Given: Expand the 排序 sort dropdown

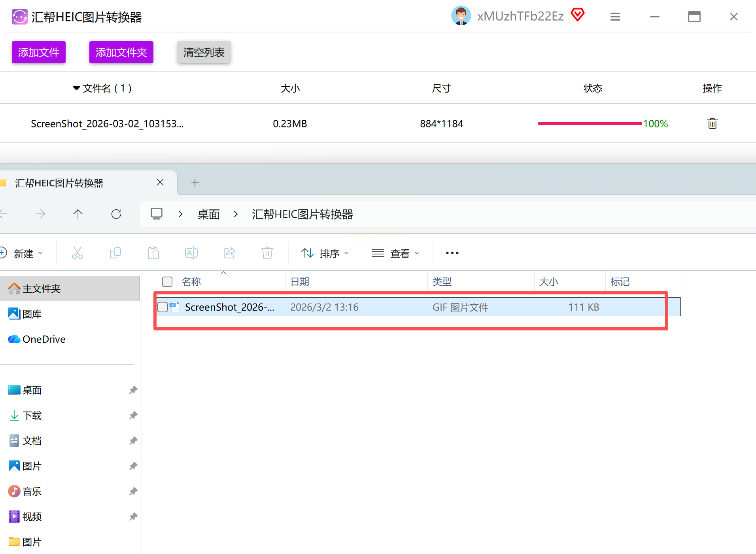Looking at the screenshot, I should [325, 253].
